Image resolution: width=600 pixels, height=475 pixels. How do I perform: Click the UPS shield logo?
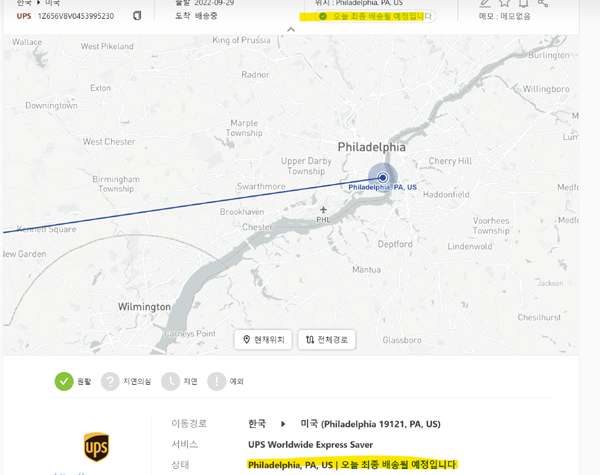pyautogui.click(x=96, y=447)
